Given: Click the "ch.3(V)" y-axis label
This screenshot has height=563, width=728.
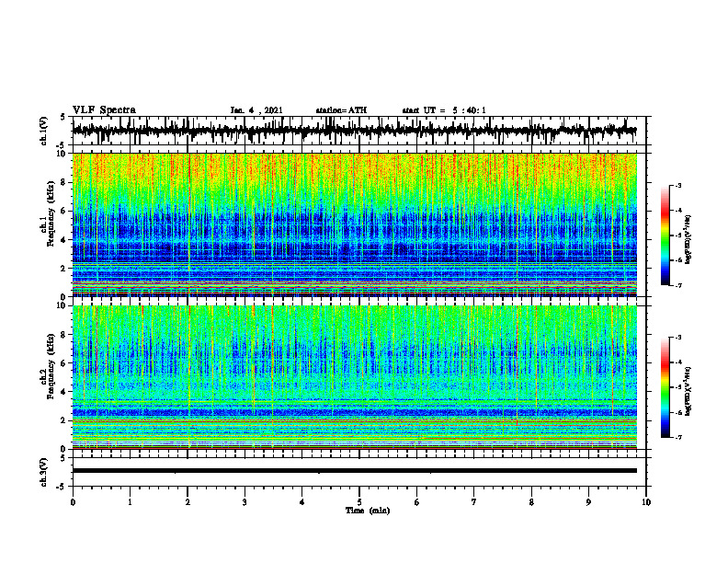Looking at the screenshot, I should (43, 472).
